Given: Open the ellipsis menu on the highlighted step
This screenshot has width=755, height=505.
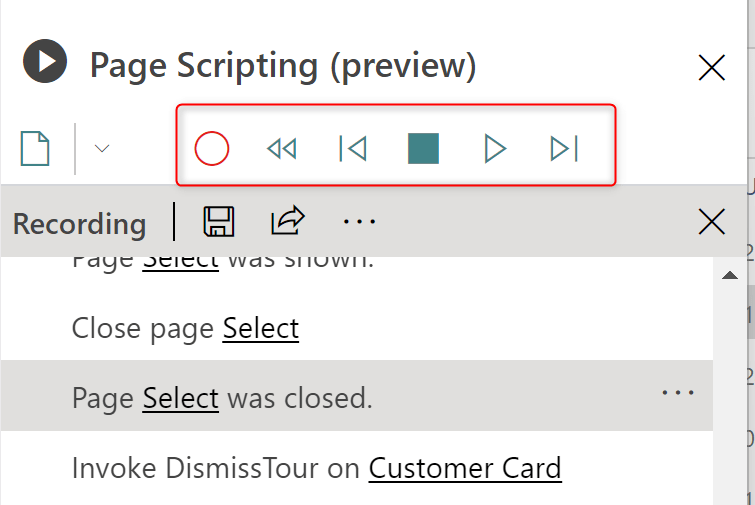Looking at the screenshot, I should click(678, 393).
